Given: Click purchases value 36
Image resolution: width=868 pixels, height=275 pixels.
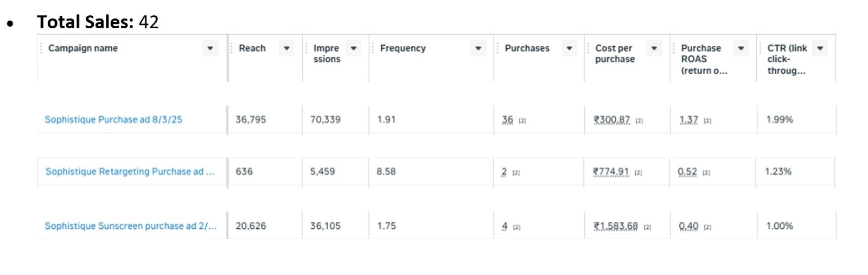Looking at the screenshot, I should click(507, 120).
